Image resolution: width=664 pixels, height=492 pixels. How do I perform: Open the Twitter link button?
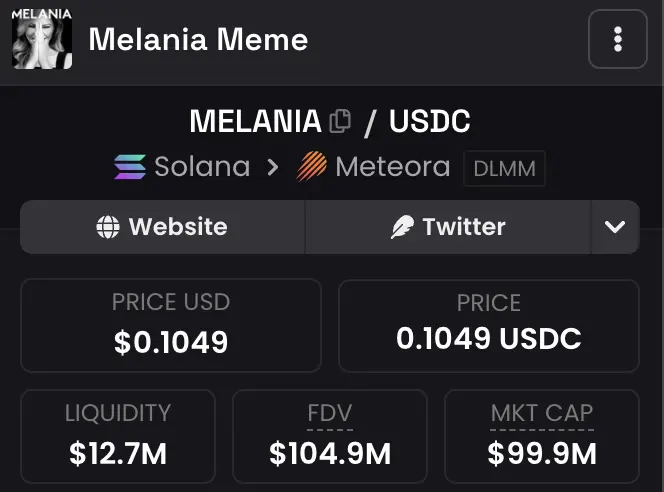click(x=447, y=227)
